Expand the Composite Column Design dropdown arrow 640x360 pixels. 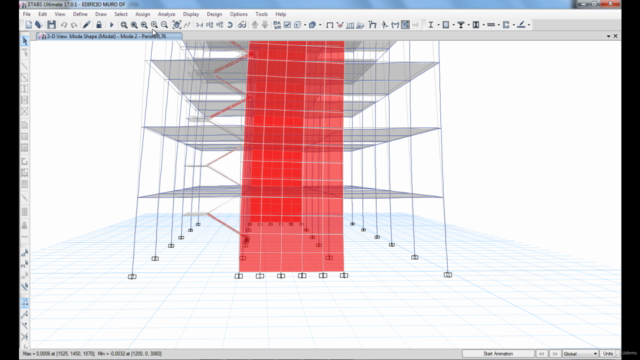coord(484,25)
